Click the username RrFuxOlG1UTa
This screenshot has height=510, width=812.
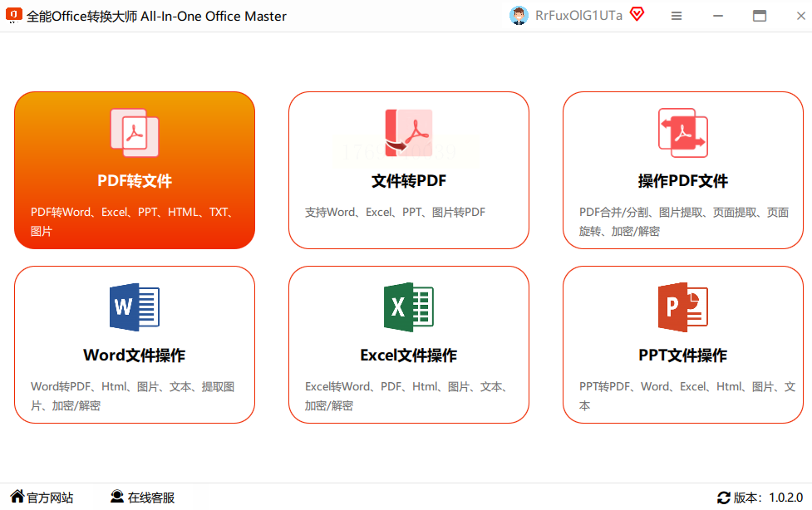point(578,16)
